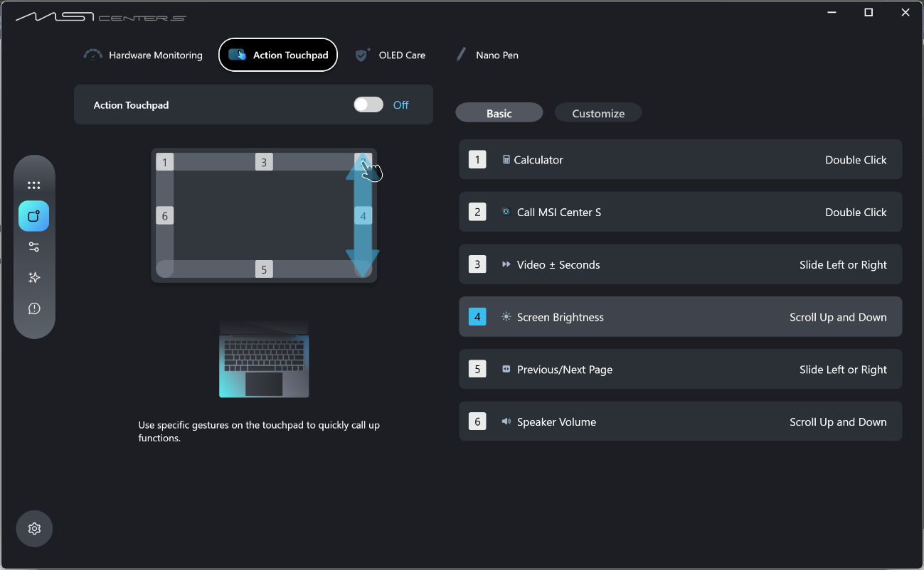Open the sliders settings icon in the sidebar
Image resolution: width=924 pixels, height=570 pixels.
[x=33, y=247]
